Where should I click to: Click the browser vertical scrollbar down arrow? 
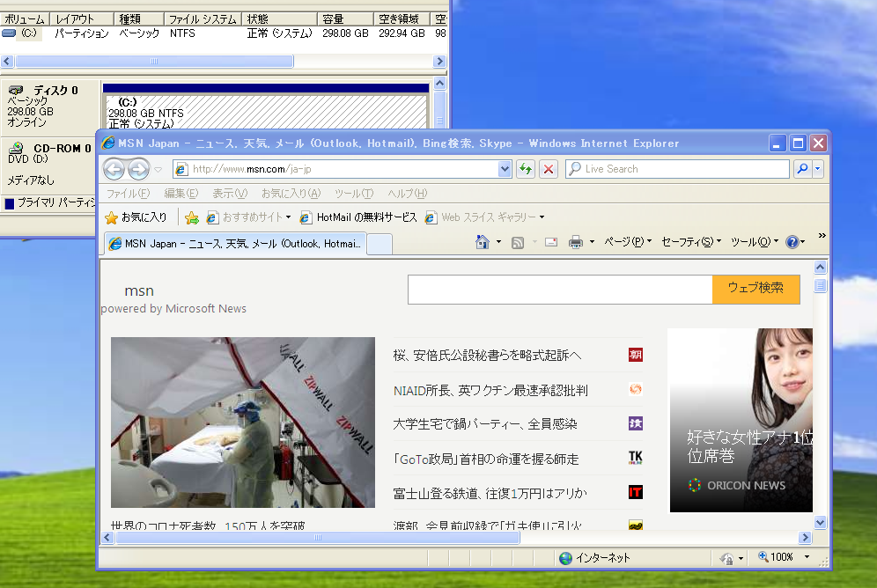(820, 523)
